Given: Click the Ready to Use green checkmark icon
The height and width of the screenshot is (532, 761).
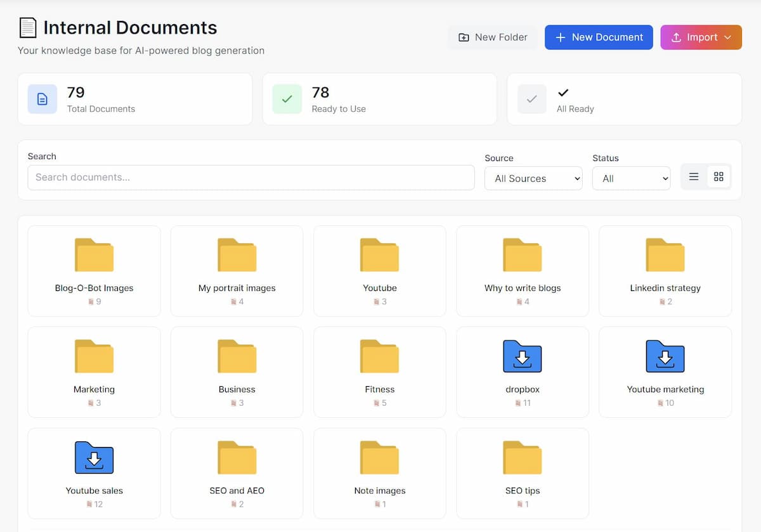Looking at the screenshot, I should coord(287,99).
